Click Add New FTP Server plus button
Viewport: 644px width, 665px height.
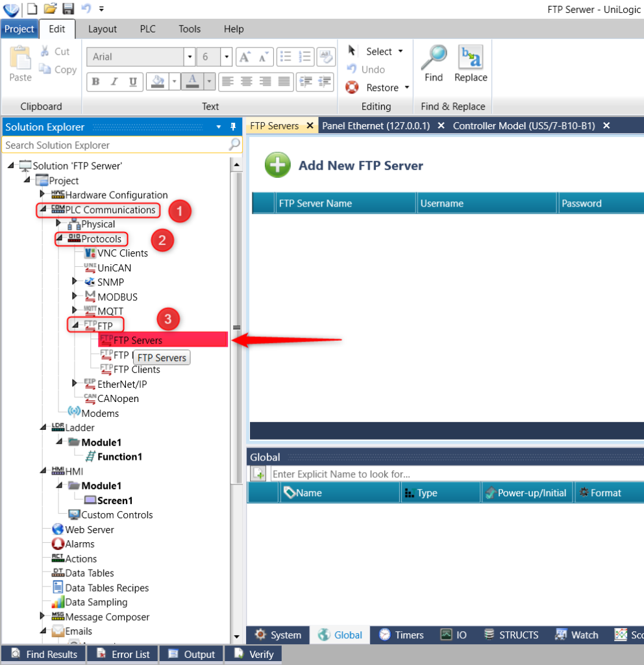[x=278, y=165]
